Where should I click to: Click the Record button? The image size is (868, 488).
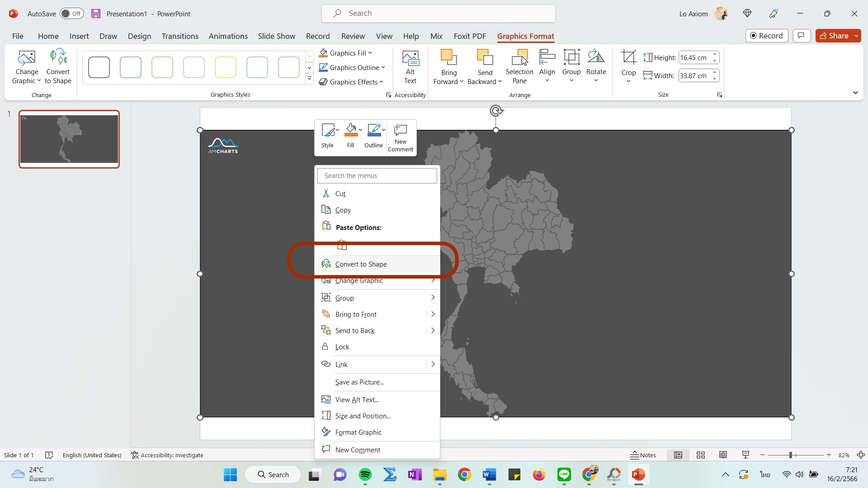tap(767, 35)
